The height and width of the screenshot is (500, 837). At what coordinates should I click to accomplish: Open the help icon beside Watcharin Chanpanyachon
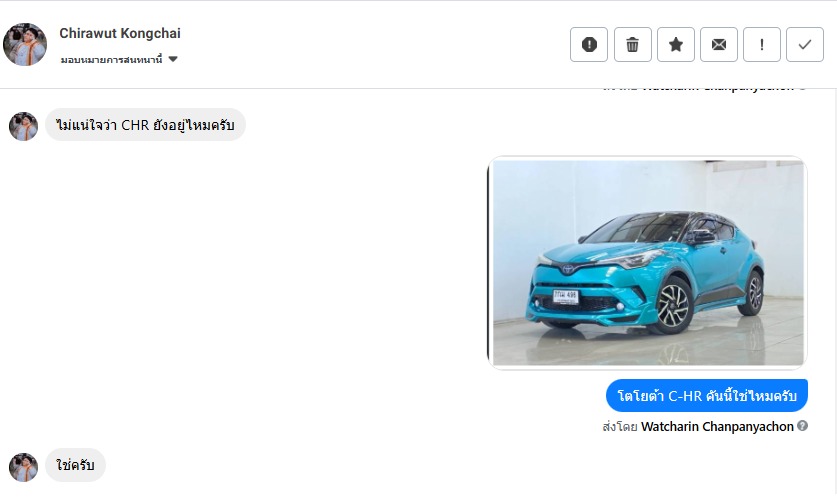tap(802, 426)
